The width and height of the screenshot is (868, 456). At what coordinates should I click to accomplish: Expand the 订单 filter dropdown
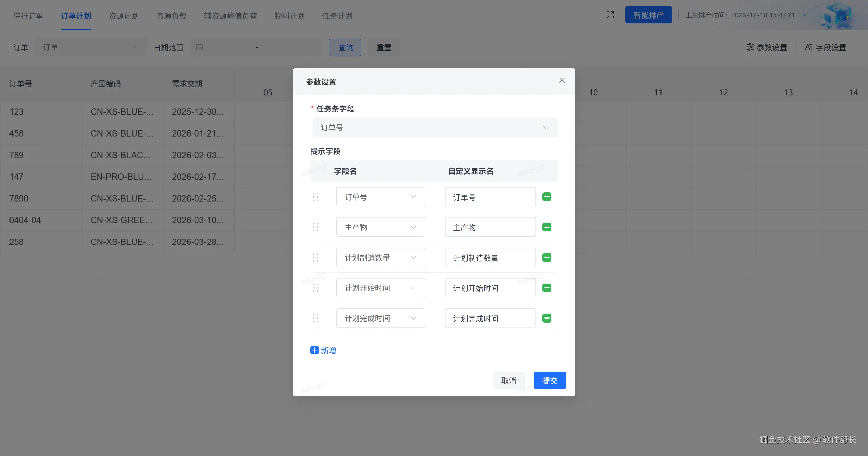(91, 47)
